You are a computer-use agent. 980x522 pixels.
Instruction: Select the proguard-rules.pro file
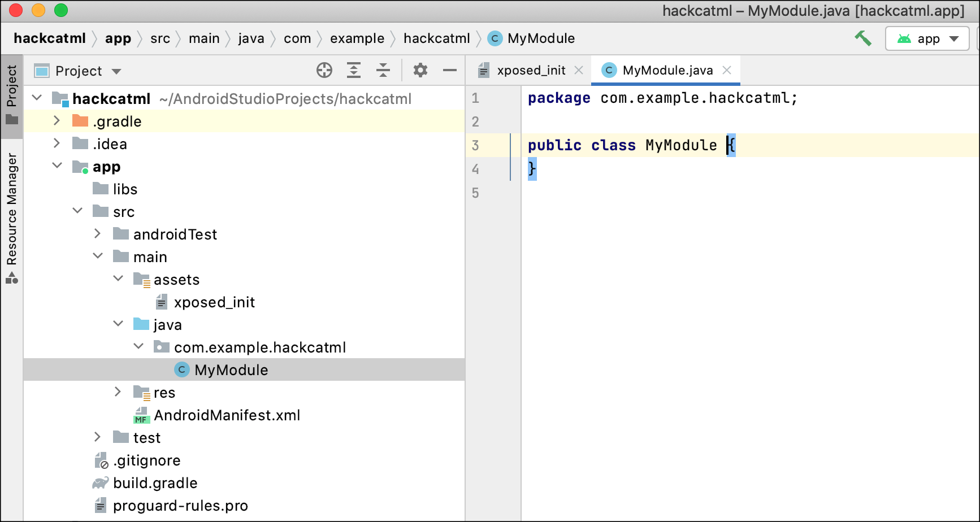(180, 506)
